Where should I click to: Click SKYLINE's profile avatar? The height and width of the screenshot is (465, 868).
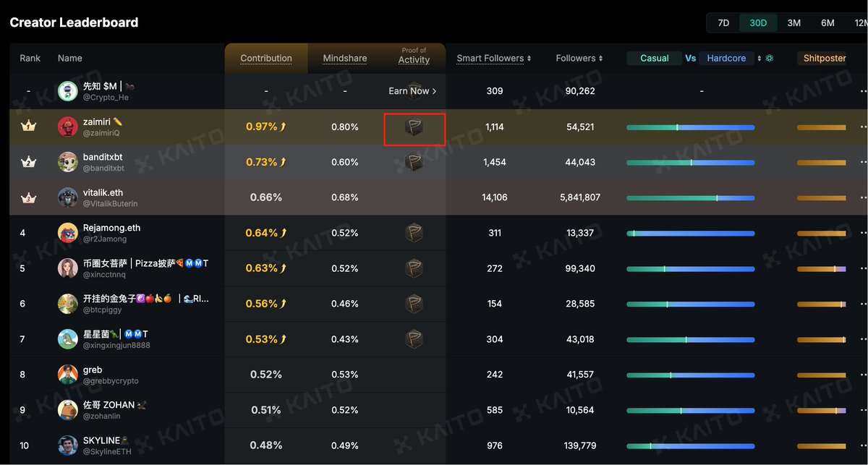(x=68, y=445)
